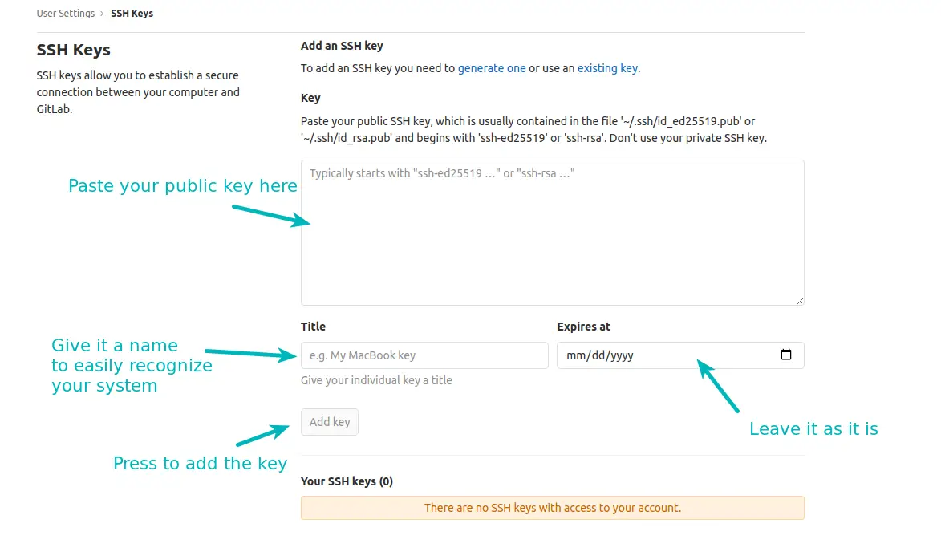The height and width of the screenshot is (560, 941).
Task: Grab the key textarea resize handle
Action: pyautogui.click(x=800, y=301)
